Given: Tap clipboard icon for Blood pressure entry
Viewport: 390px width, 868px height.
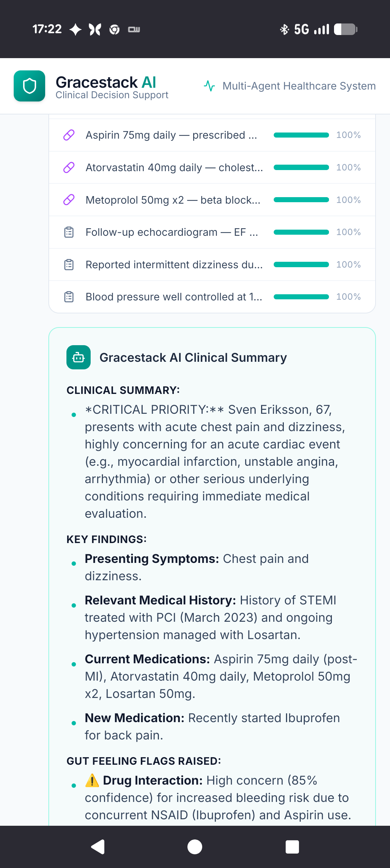Looking at the screenshot, I should click(69, 297).
